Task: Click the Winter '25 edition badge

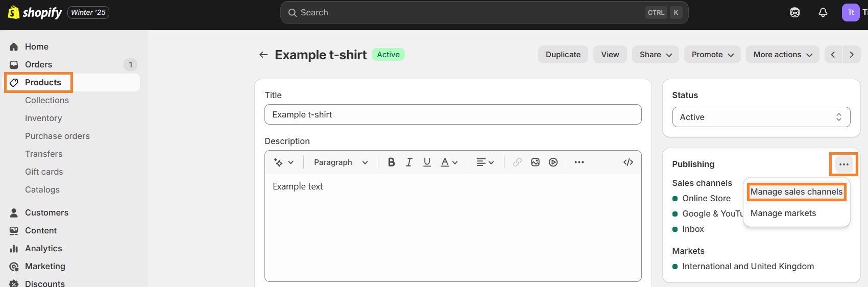Action: click(x=88, y=12)
